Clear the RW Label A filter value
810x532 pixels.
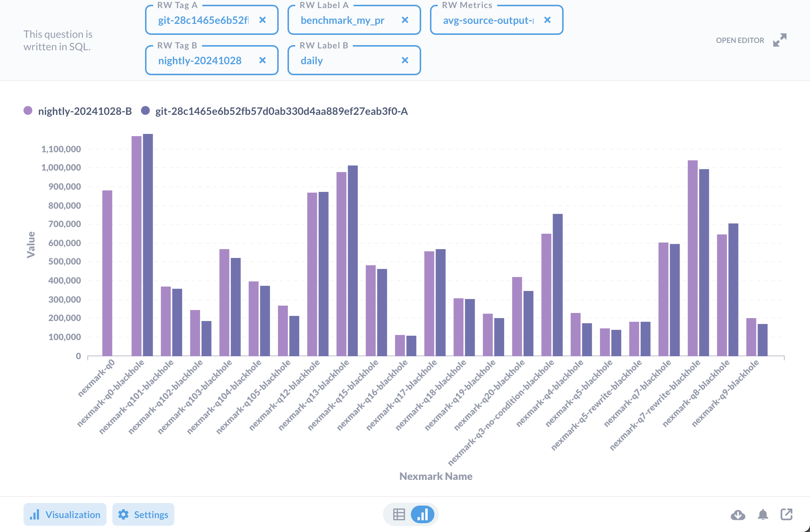405,20
